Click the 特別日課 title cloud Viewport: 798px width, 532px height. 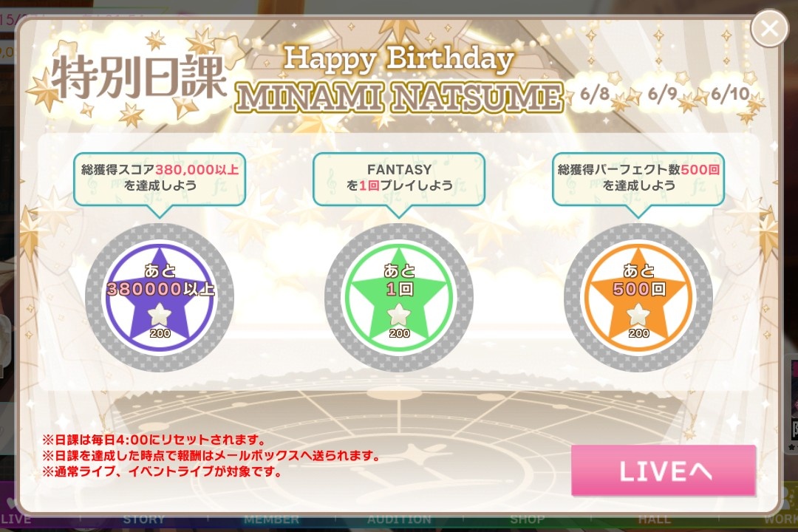point(137,78)
